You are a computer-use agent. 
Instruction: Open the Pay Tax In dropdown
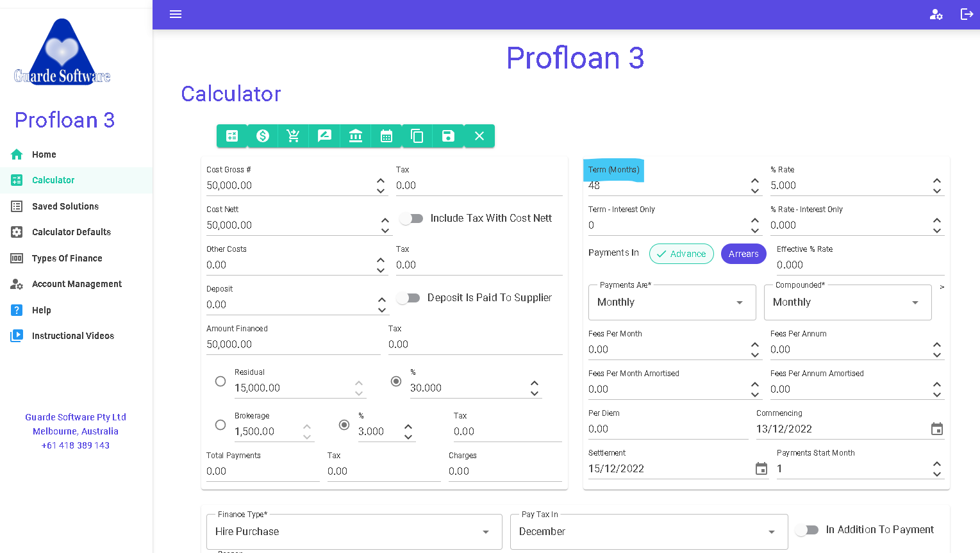tap(649, 532)
